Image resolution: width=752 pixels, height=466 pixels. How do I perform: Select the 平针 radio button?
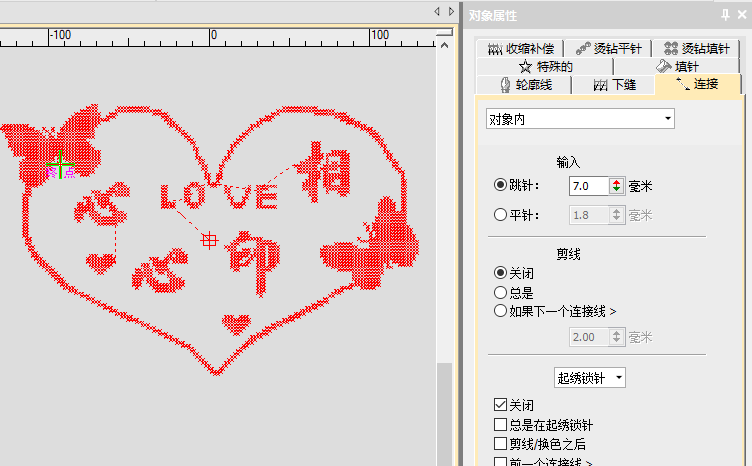[x=501, y=214]
